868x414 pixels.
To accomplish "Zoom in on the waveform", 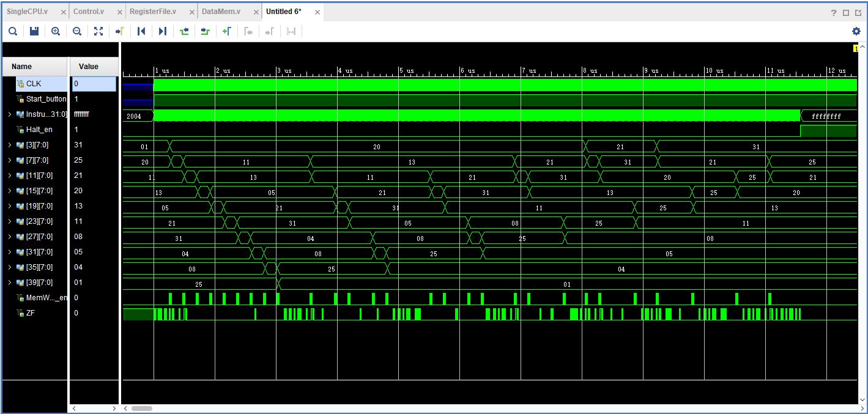I will [55, 31].
